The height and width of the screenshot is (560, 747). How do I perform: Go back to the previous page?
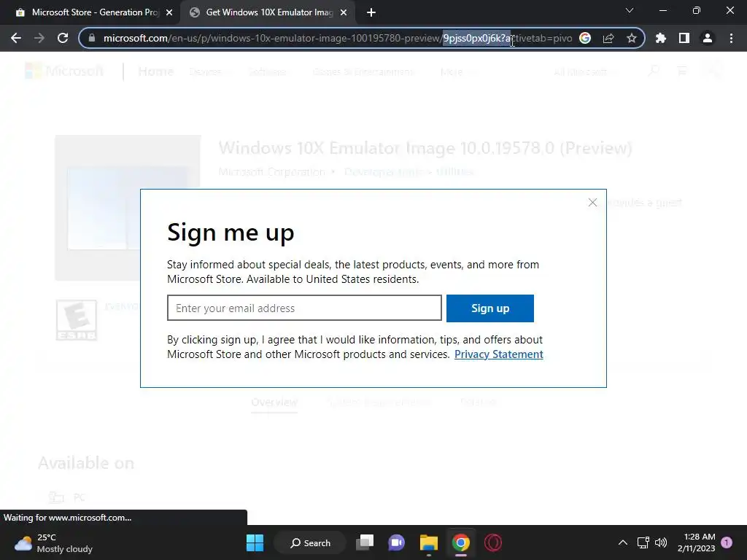coord(16,38)
